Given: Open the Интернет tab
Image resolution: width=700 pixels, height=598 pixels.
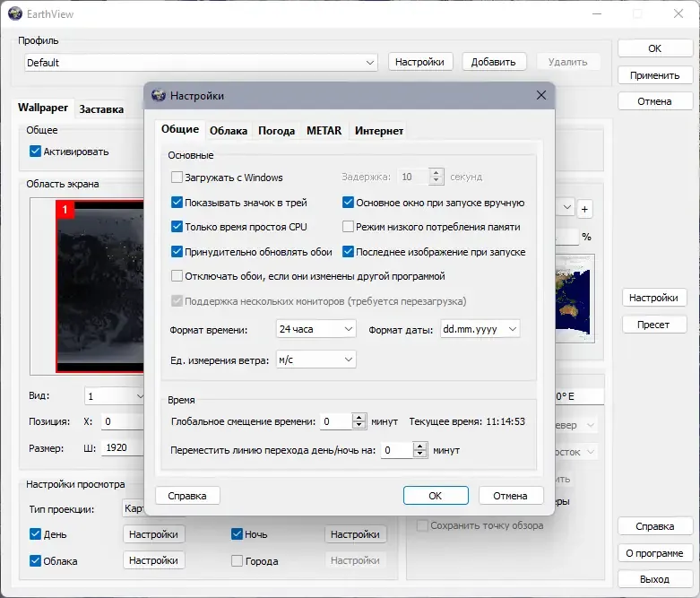Looking at the screenshot, I should pos(378,131).
